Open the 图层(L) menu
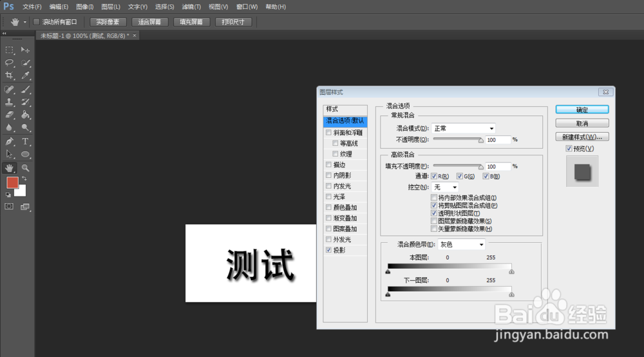 (x=111, y=7)
